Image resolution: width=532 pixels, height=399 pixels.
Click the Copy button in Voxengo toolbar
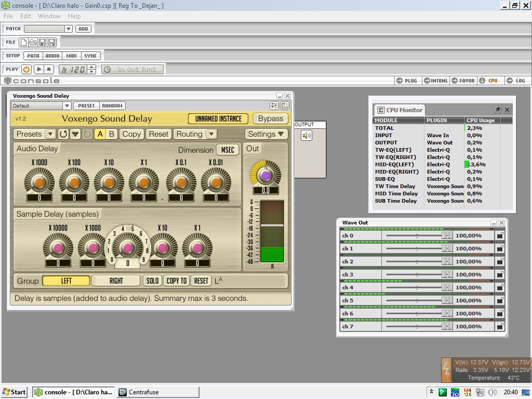click(131, 135)
